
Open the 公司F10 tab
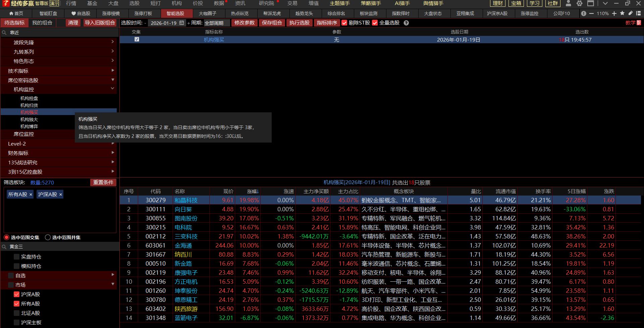click(561, 13)
